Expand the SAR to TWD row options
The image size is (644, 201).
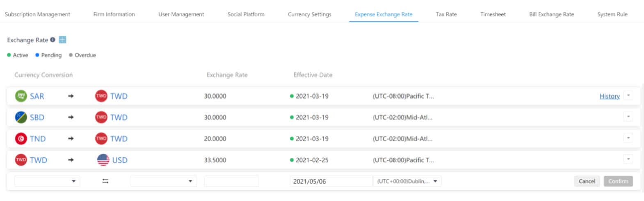628,96
